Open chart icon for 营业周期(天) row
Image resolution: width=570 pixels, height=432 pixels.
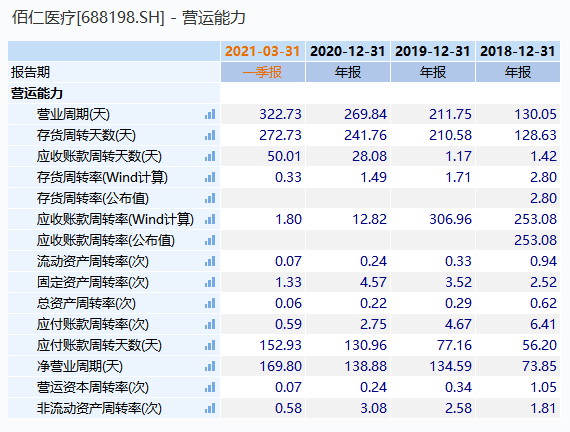pos(210,115)
